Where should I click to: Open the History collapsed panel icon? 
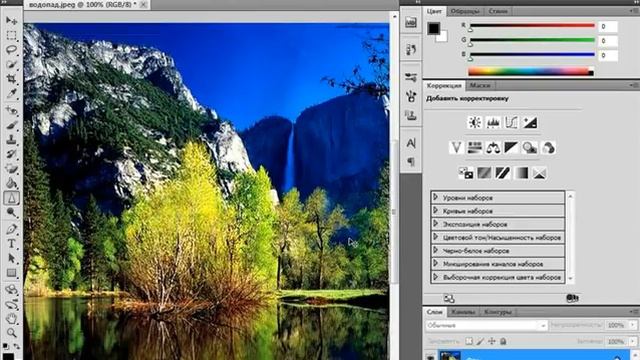click(x=411, y=49)
